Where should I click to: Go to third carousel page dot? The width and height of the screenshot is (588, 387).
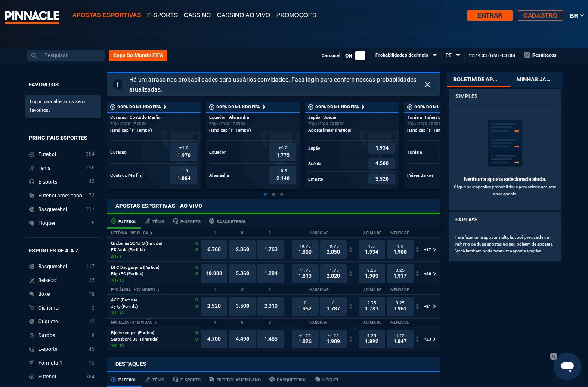coord(282,194)
